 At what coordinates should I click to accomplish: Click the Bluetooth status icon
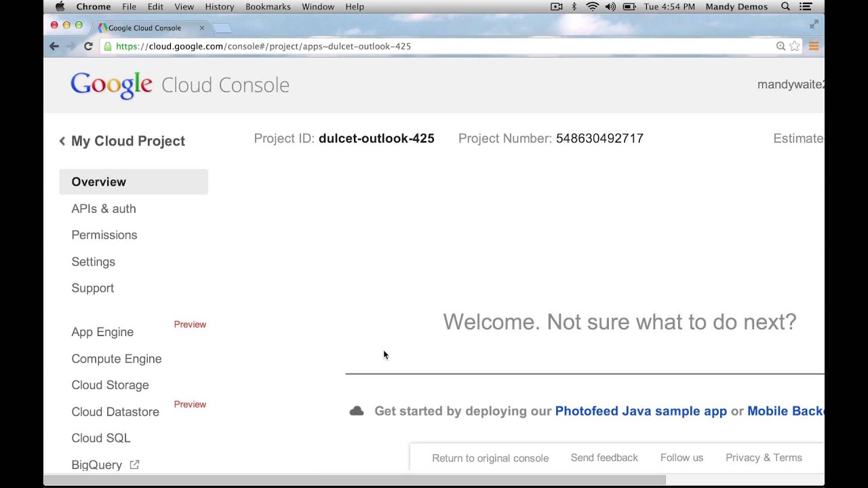tap(574, 7)
